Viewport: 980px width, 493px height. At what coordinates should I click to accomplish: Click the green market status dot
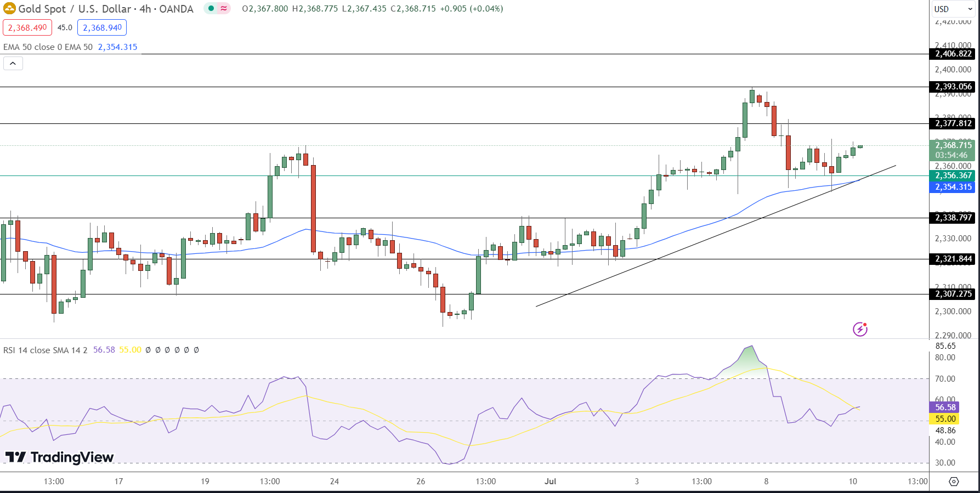(x=211, y=9)
